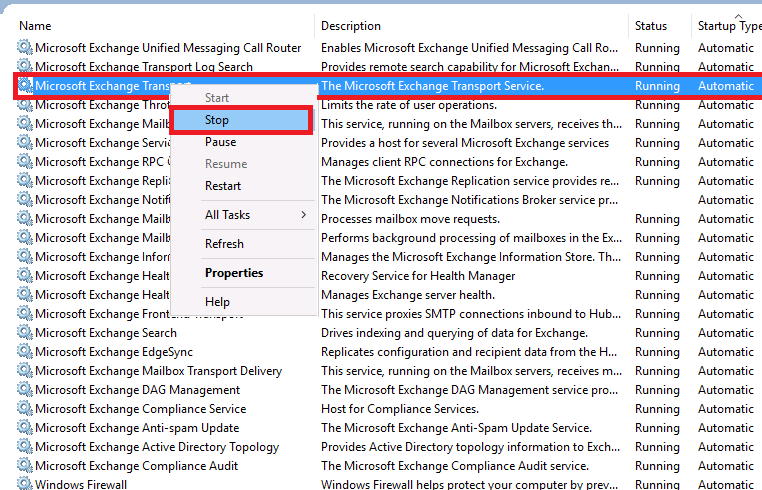This screenshot has height=490, width=762.
Task: Select Microsoft Exchange Compliance Audit
Action: 137,466
